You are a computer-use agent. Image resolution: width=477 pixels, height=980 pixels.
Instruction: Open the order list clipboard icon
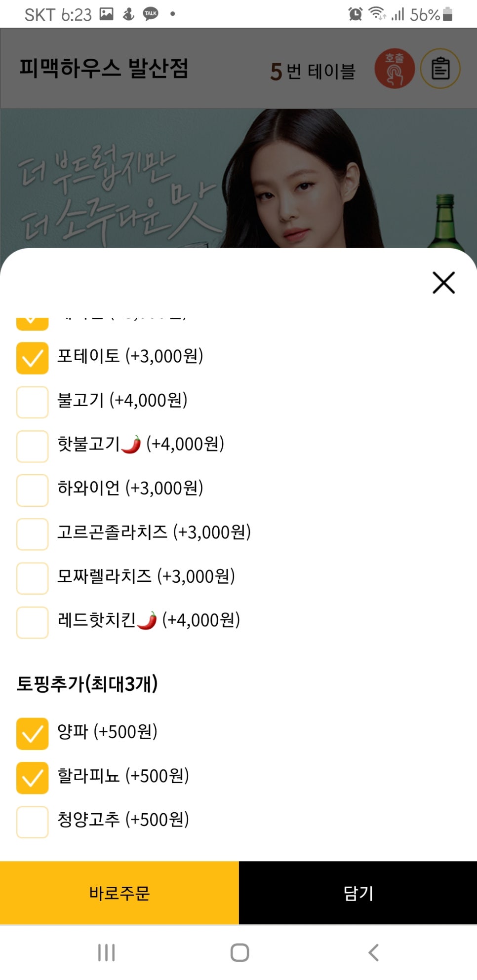[x=440, y=69]
